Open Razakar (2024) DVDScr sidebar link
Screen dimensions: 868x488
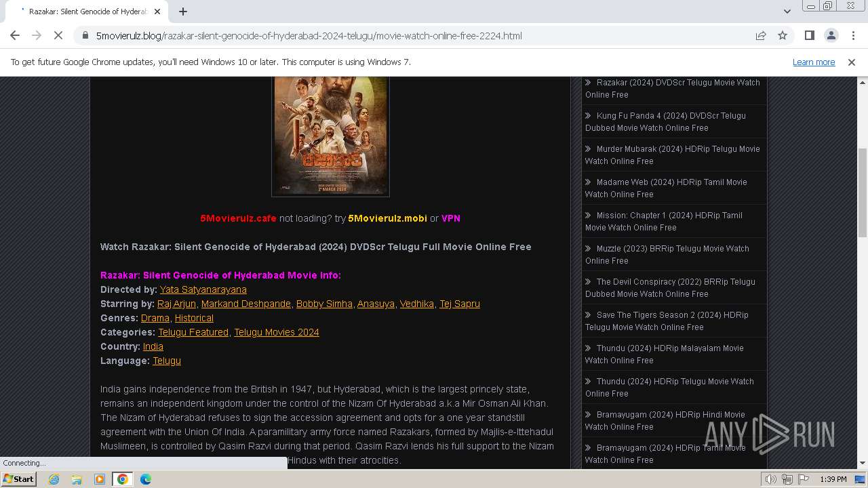[x=673, y=89]
